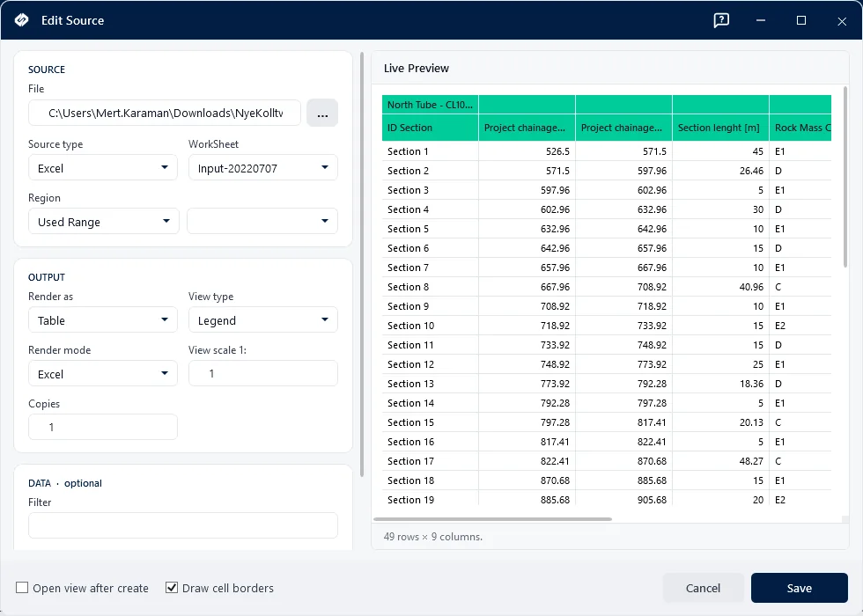
Task: Click the E2 cell in Section 10 row
Action: pos(800,326)
